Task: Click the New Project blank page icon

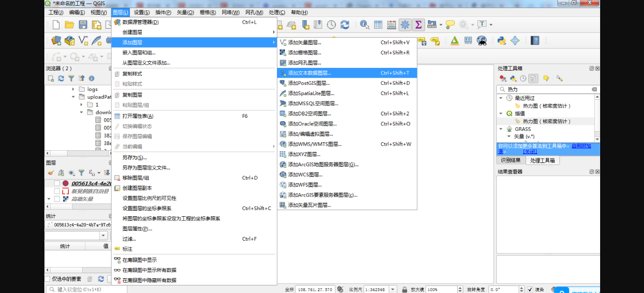Action: click(x=56, y=25)
